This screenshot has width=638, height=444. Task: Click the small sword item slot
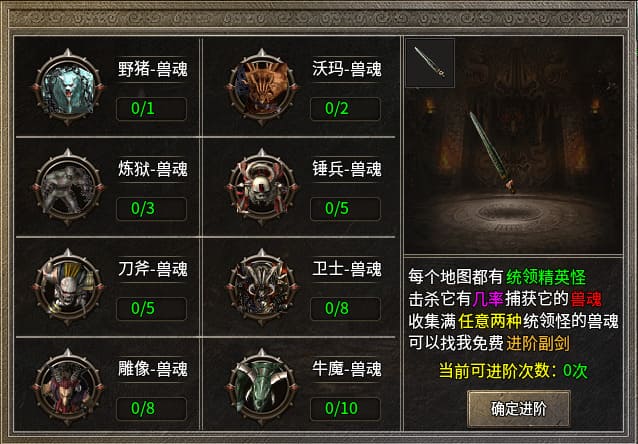[x=430, y=63]
